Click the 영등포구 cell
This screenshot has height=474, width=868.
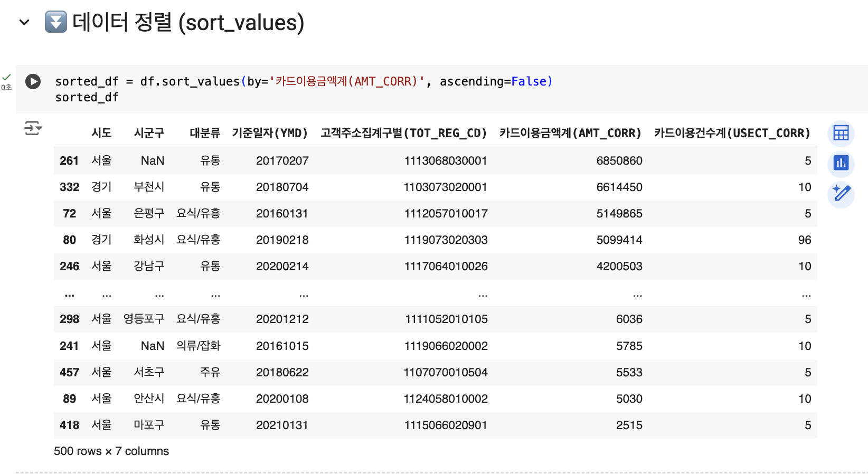click(144, 319)
